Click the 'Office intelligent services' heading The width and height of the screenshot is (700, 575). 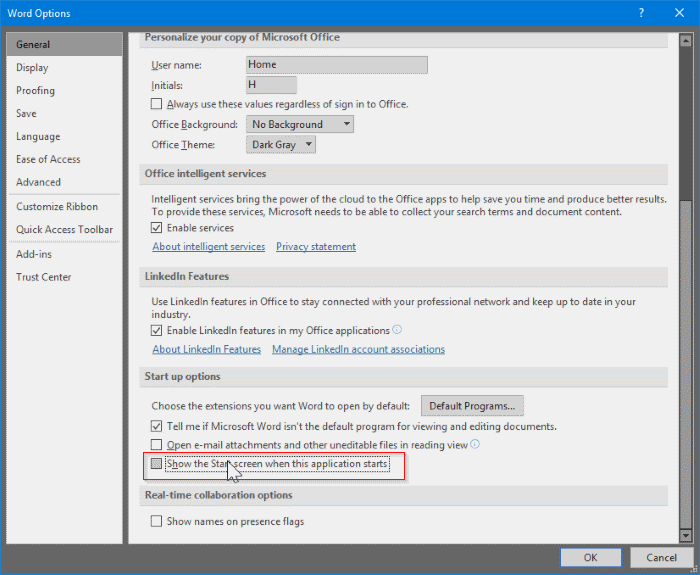click(205, 174)
